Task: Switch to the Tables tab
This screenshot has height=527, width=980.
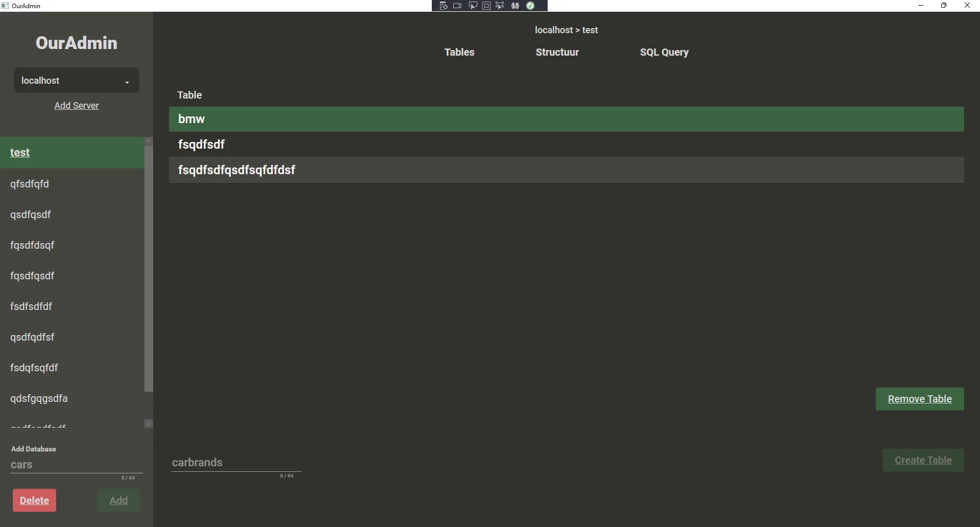Action: (x=459, y=52)
